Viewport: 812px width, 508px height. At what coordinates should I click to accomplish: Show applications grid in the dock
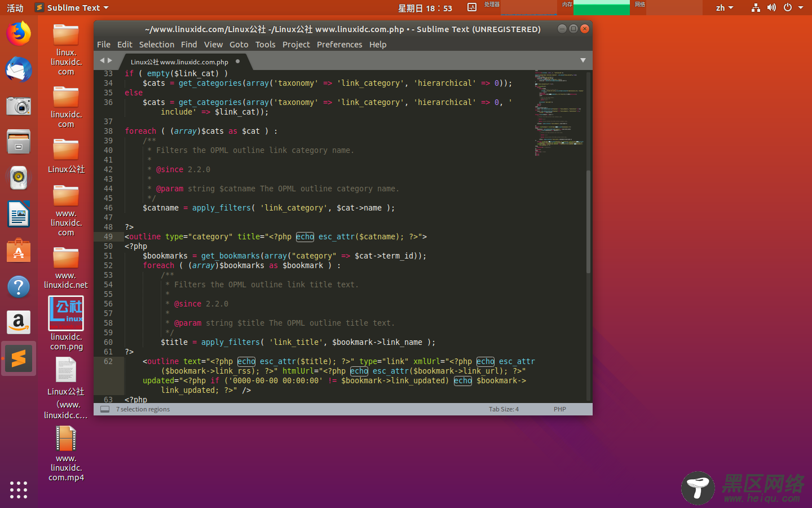point(19,489)
